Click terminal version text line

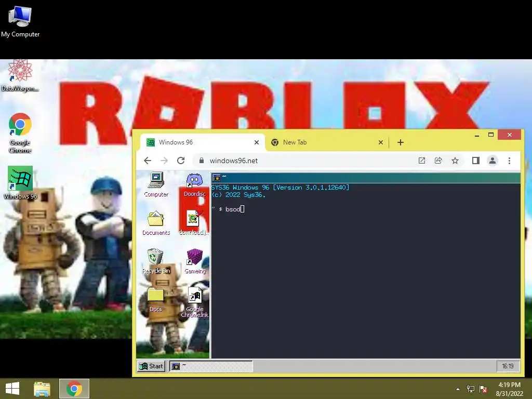[280, 187]
